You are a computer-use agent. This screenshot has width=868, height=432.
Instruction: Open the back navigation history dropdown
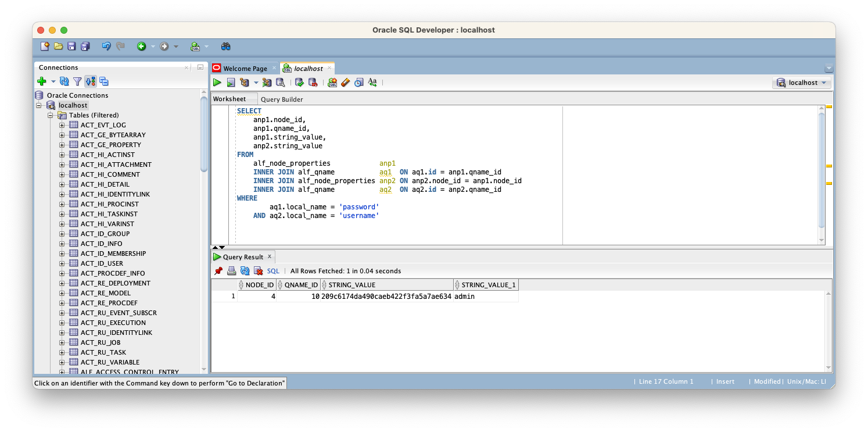[x=153, y=47]
